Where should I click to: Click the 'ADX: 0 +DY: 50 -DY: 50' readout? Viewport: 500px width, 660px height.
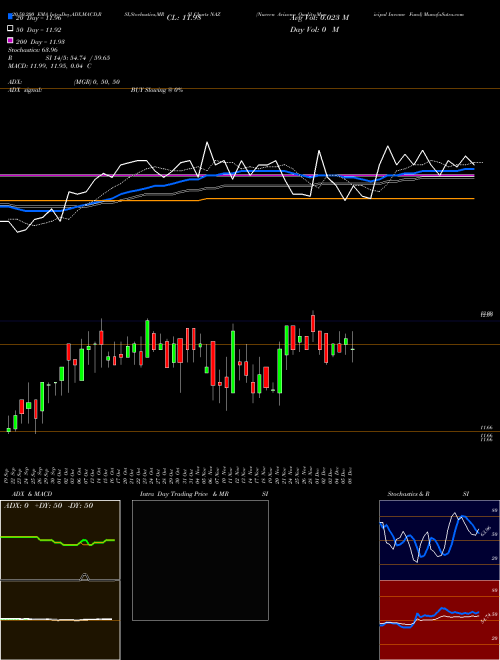[x=48, y=506]
